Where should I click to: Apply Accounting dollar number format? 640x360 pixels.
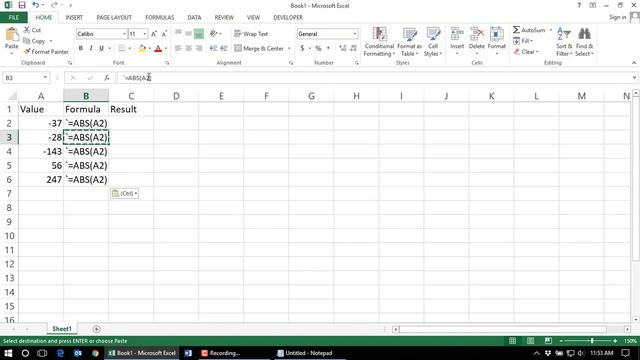302,48
